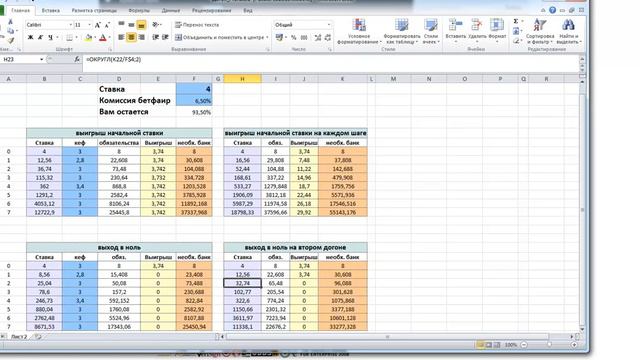Open the borders dropdown arrow
The width and height of the screenshot is (640, 360).
pyautogui.click(x=76, y=38)
